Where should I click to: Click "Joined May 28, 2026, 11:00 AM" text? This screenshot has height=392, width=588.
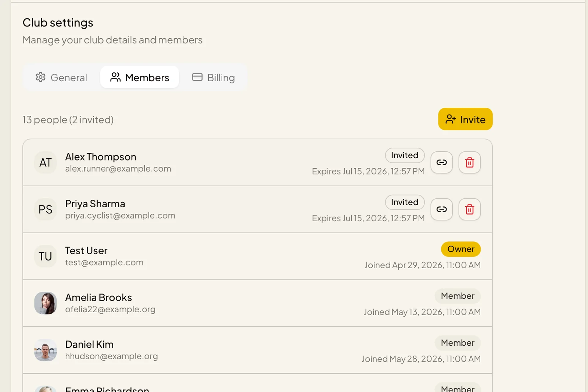click(x=421, y=359)
